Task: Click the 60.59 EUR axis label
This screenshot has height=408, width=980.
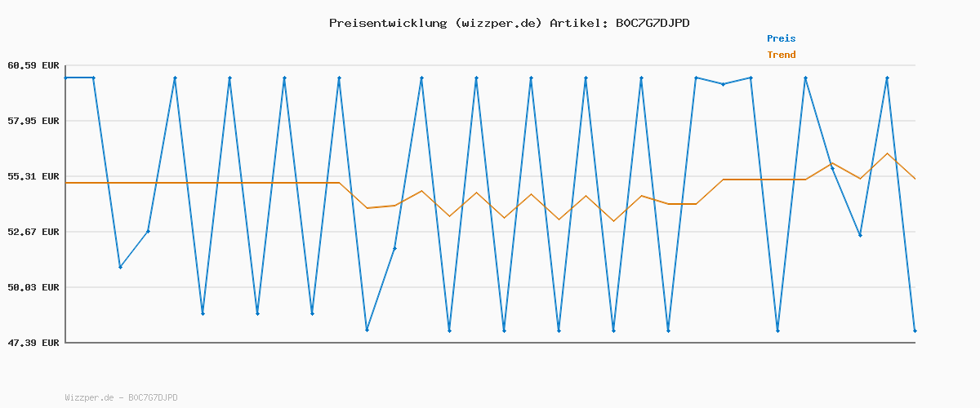Action: (33, 65)
